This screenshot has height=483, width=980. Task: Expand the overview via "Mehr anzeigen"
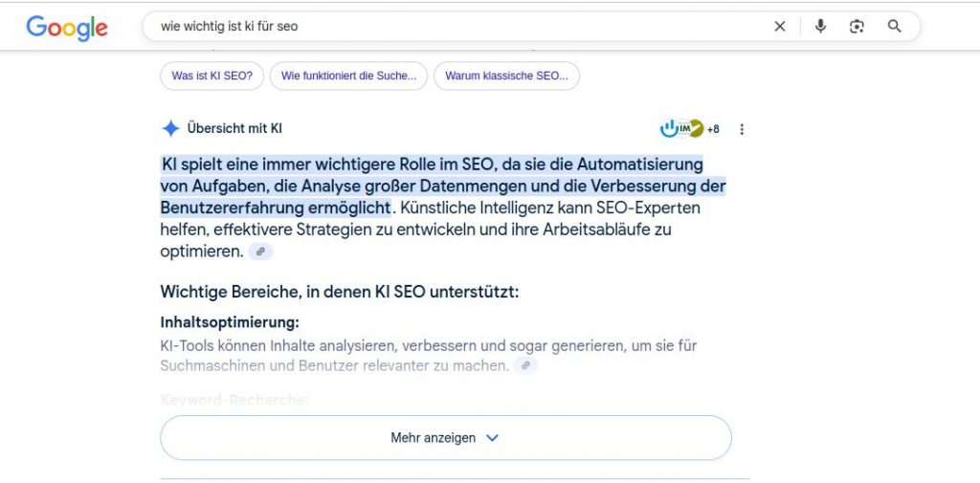pos(446,438)
